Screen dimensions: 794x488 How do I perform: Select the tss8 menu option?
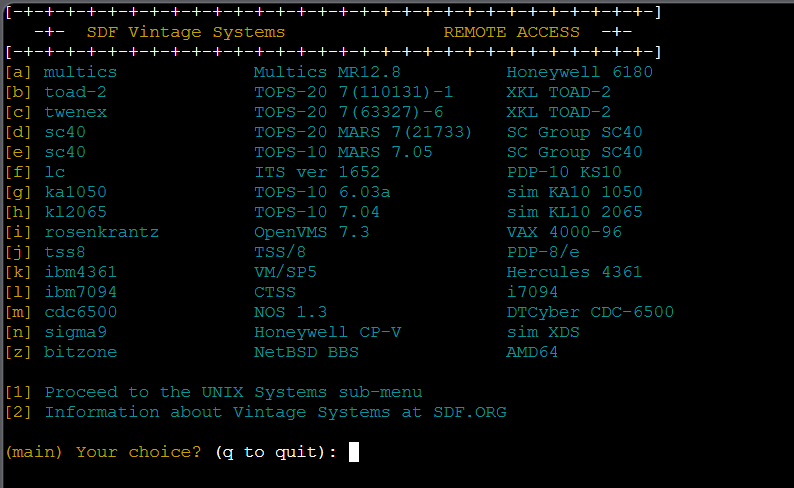65,252
